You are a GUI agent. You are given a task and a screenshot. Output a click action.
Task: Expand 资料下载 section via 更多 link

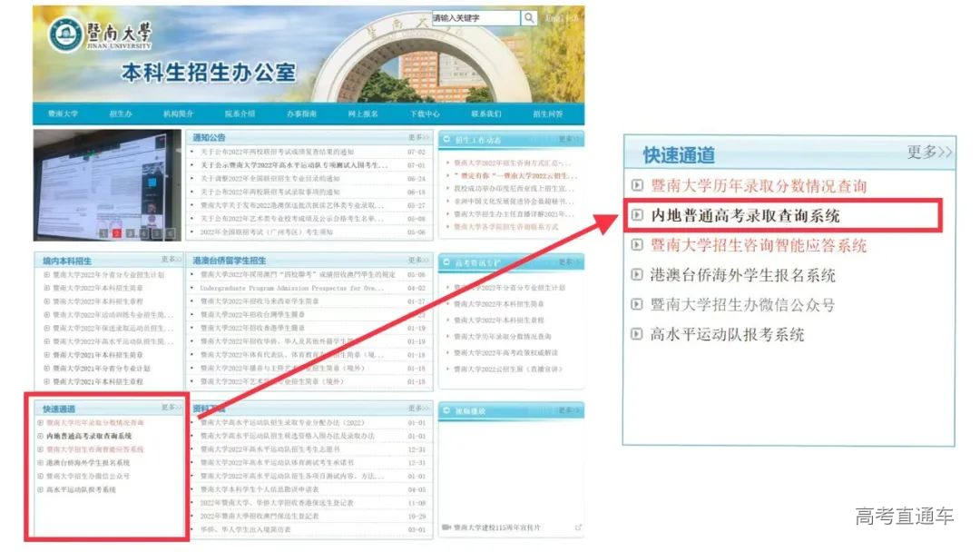pyautogui.click(x=417, y=410)
